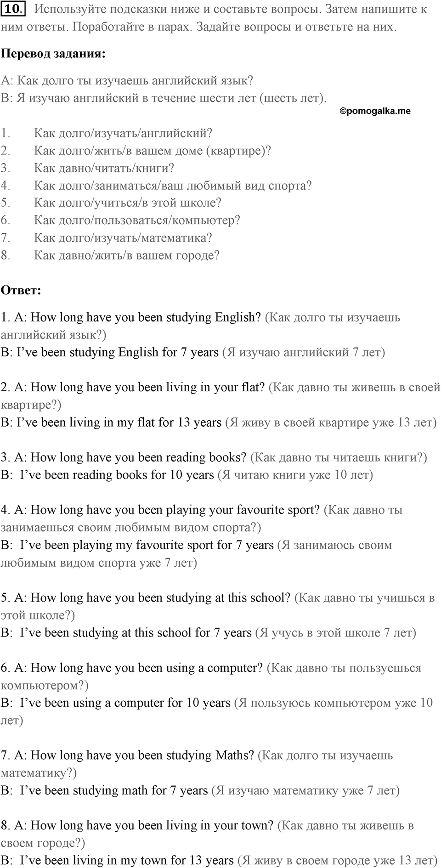This screenshot has width=441, height=868.
Task: Click prompt 7 'Как долго/изучать/математика?'
Action: pyautogui.click(x=123, y=238)
